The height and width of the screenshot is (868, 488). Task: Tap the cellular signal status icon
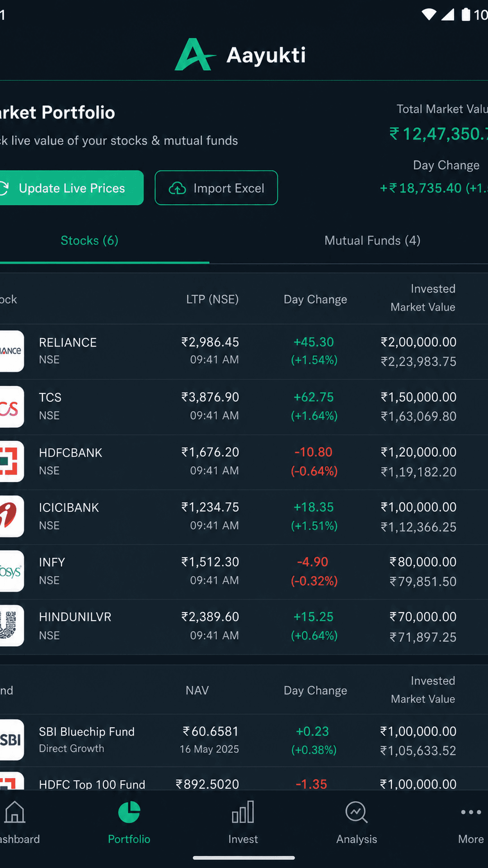447,14
